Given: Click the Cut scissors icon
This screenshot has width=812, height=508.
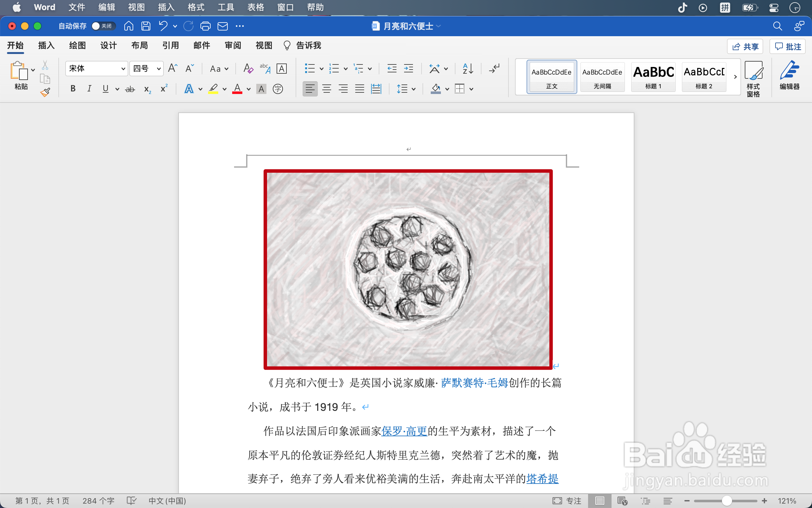Looking at the screenshot, I should coord(45,65).
